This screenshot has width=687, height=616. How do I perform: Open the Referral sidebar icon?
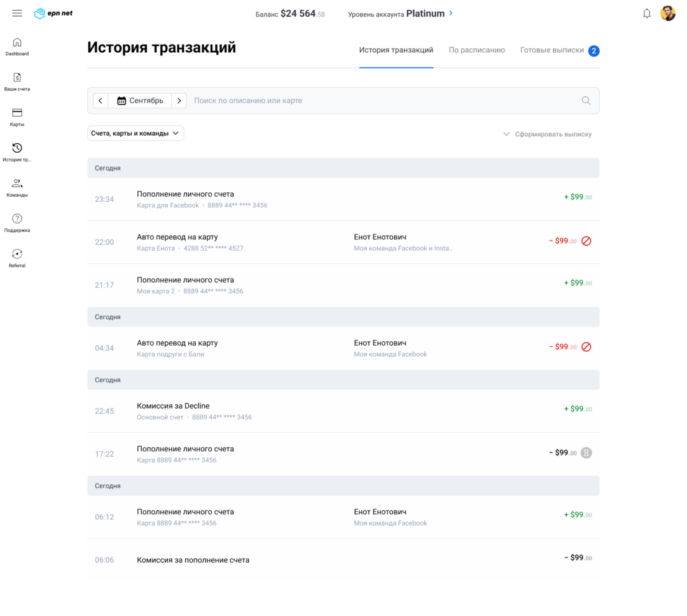pyautogui.click(x=17, y=254)
